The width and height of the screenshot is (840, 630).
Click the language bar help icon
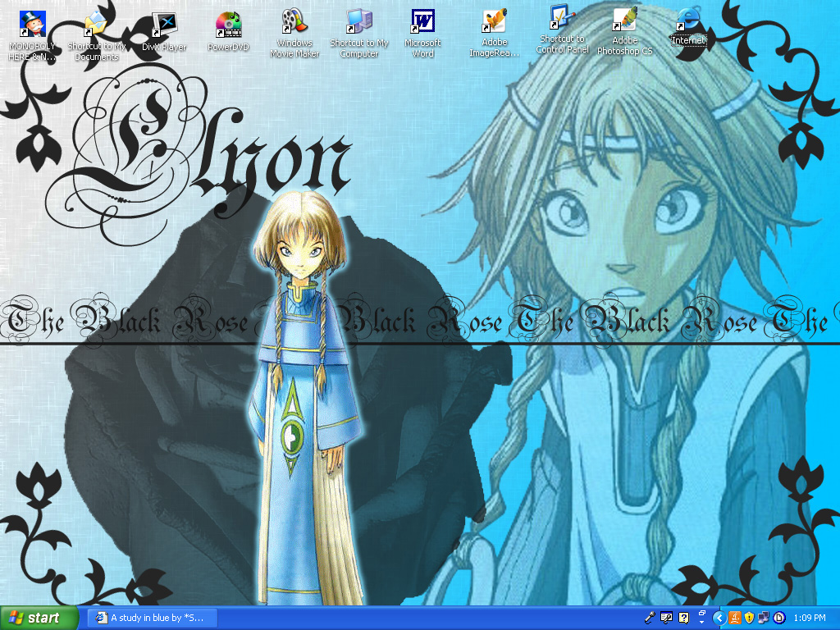pyautogui.click(x=683, y=618)
